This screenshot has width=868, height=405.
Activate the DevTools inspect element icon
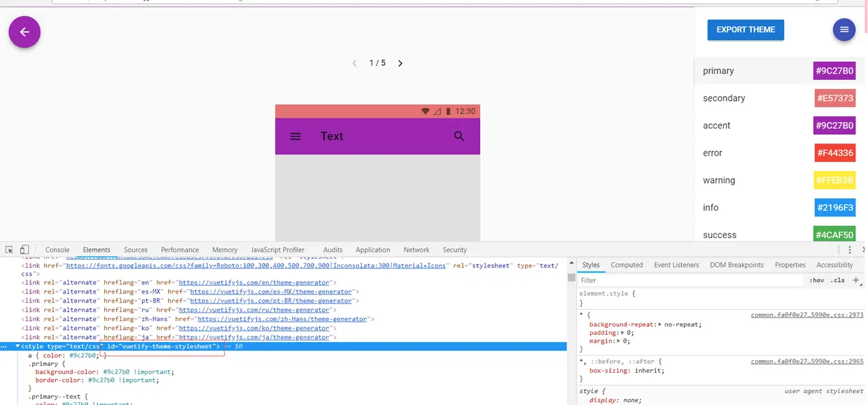pos(9,249)
